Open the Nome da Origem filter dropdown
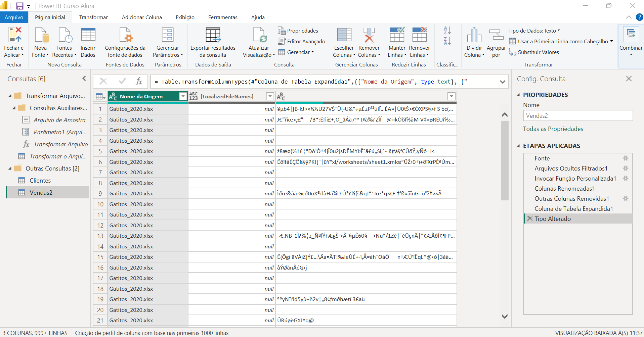Viewport: 644px width, 337px height. click(x=183, y=96)
